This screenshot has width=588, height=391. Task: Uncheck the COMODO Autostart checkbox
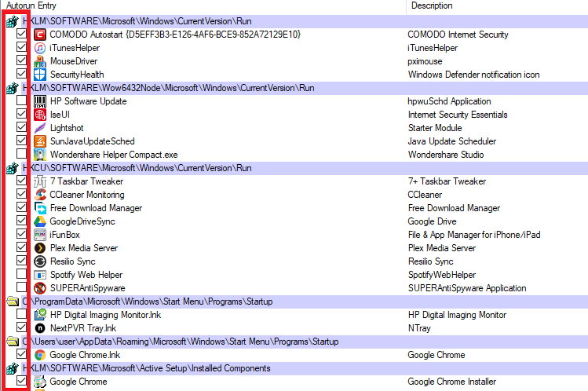(x=22, y=34)
